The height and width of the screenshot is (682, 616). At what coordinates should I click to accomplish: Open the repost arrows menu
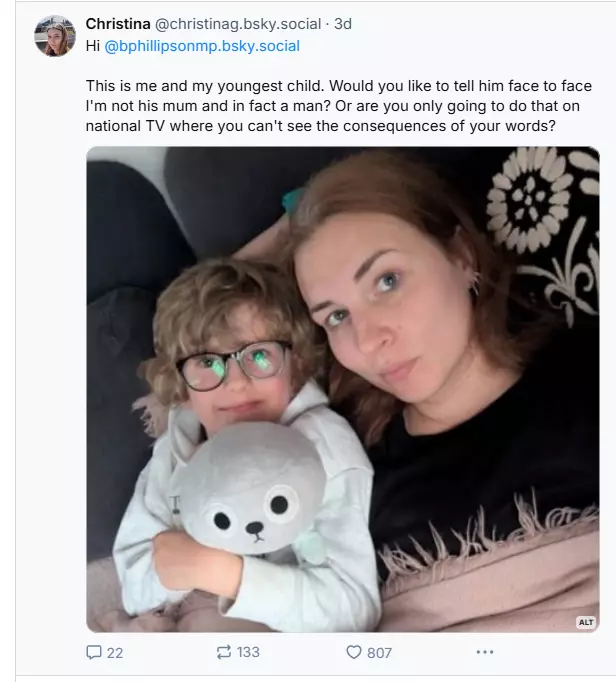224,652
